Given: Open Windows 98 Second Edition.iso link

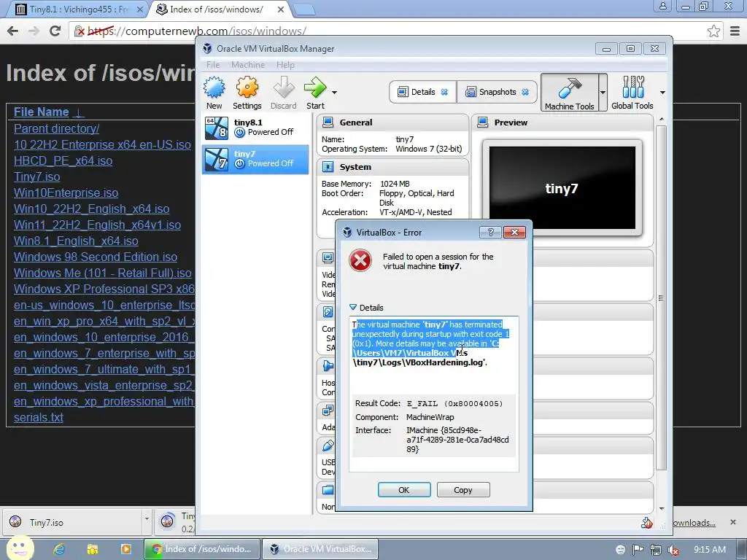Looking at the screenshot, I should (x=96, y=257).
